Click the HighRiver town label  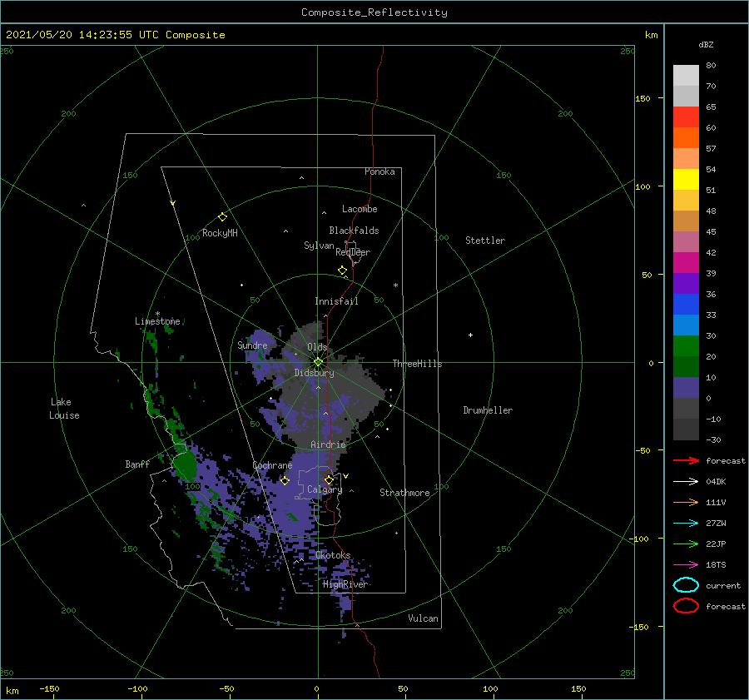pos(345,584)
